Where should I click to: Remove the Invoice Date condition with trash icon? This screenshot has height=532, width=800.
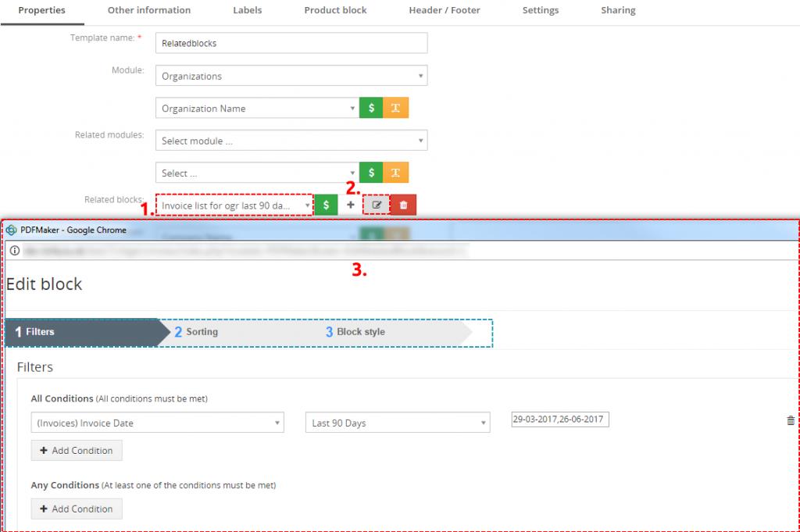click(x=790, y=420)
